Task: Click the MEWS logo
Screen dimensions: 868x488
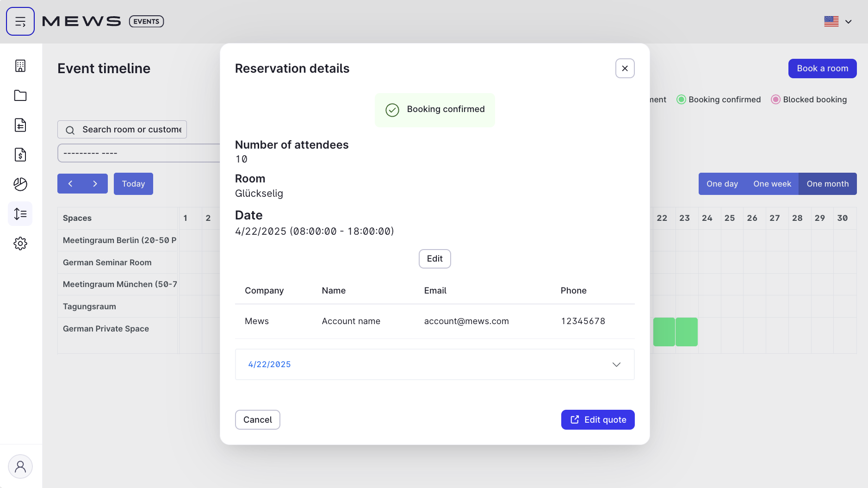Action: 81,21
